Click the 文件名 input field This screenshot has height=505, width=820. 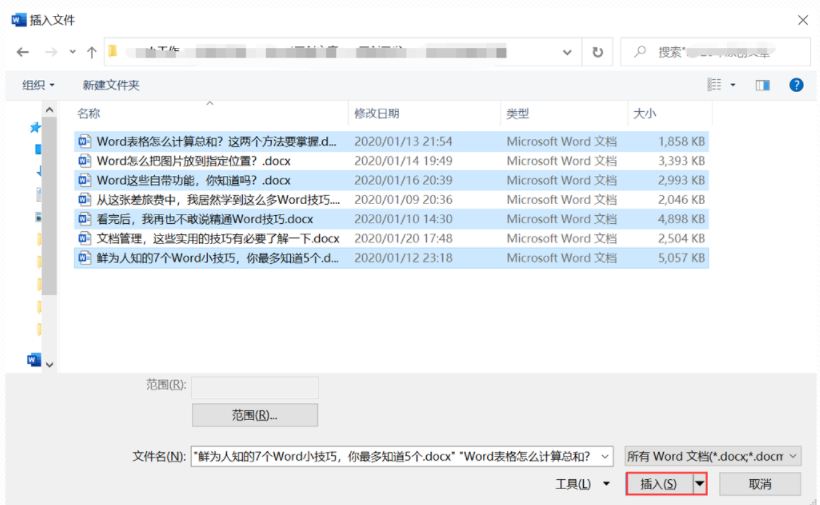point(395,456)
